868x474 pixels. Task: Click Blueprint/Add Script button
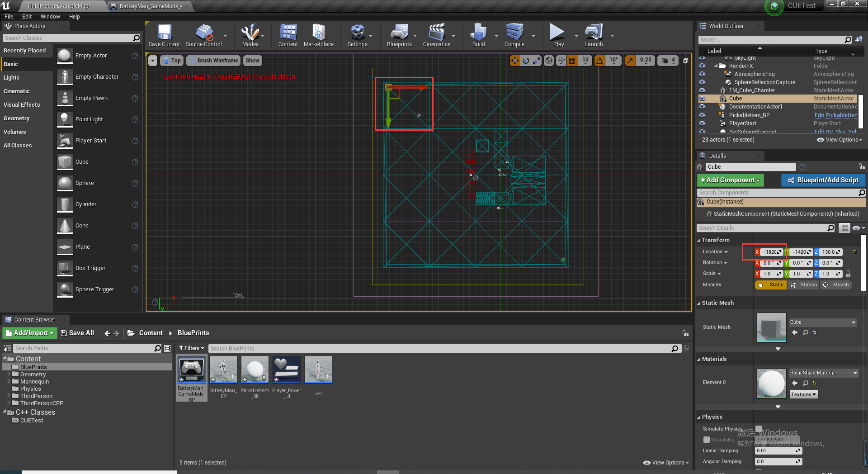click(x=823, y=180)
